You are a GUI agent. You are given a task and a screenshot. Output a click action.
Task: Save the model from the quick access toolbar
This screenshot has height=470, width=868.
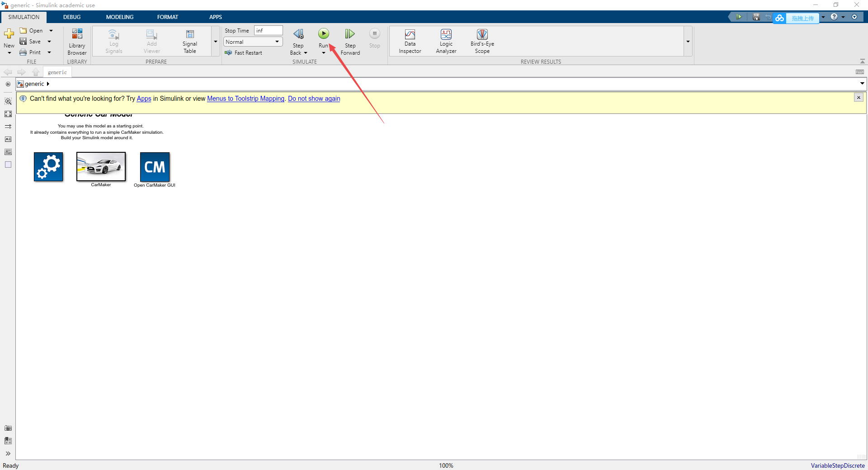pyautogui.click(x=755, y=17)
